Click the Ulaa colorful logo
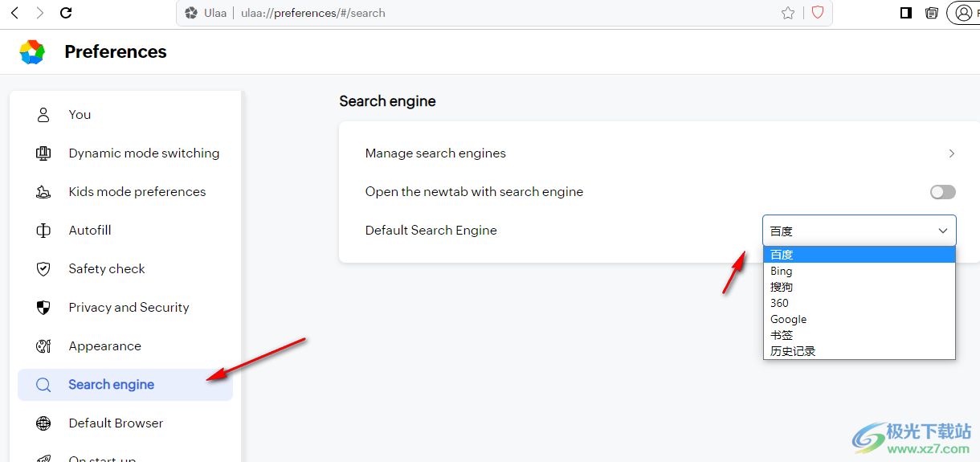 [x=32, y=51]
